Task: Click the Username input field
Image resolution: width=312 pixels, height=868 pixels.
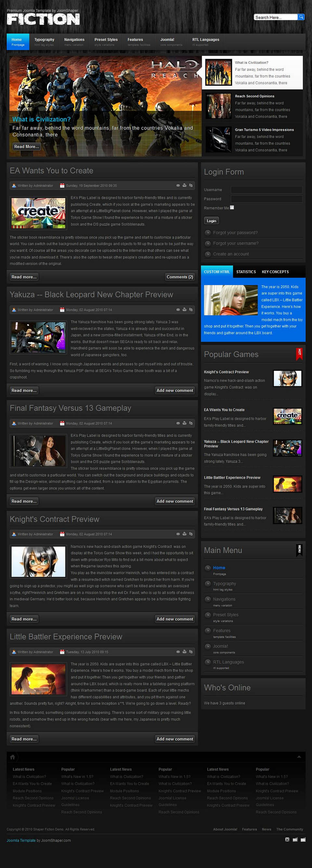Action: click(266, 190)
